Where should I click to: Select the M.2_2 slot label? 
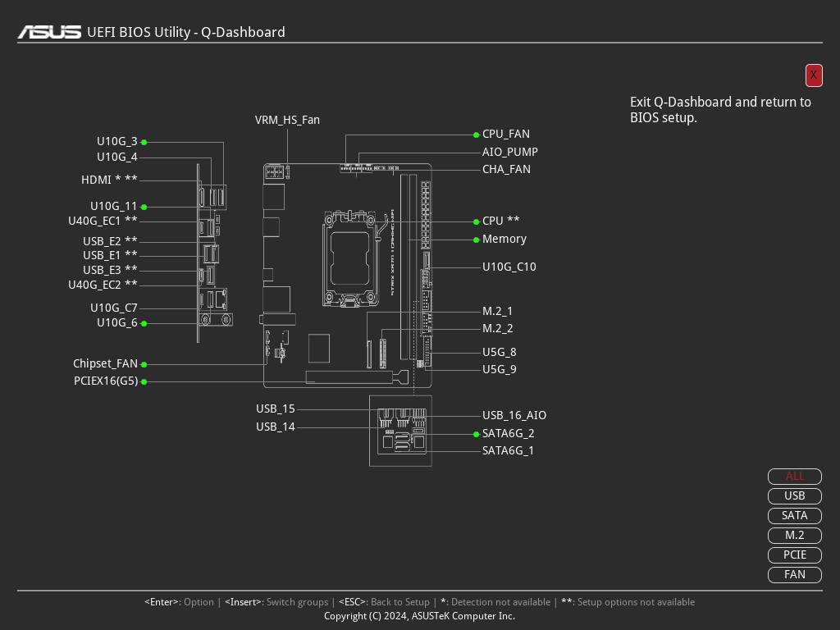coord(497,328)
